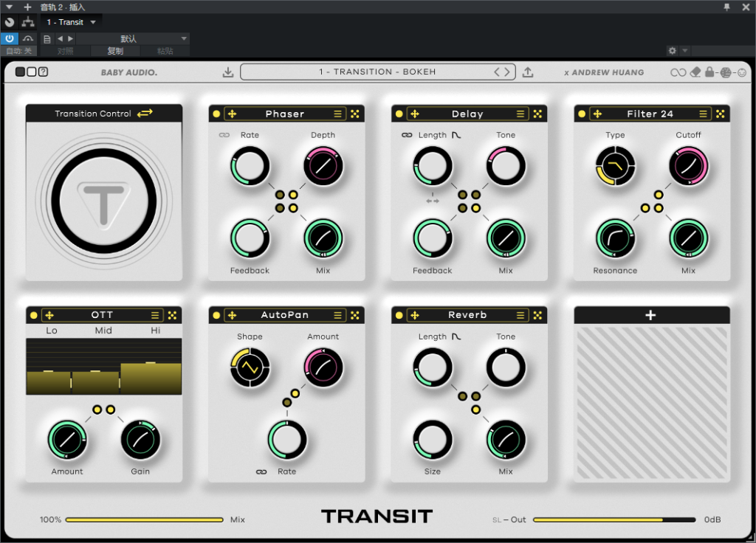Click host next preset triangle

tap(70, 38)
